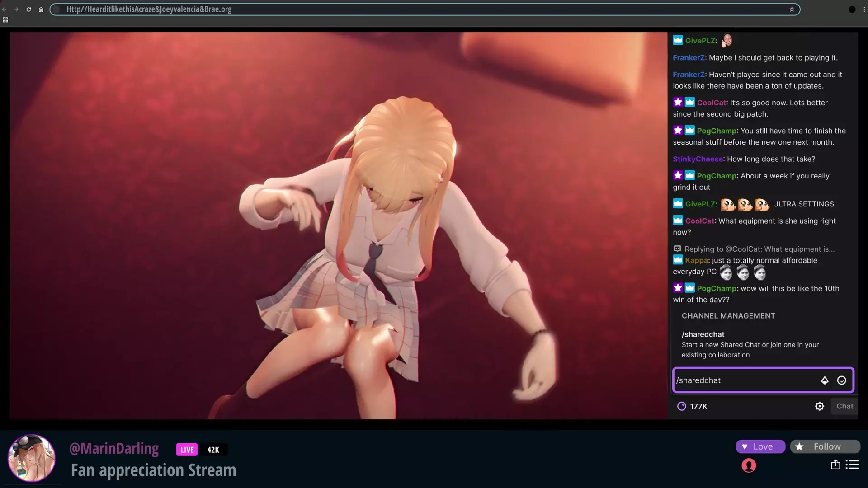Open the MarinDarling avatar thumbnail
Screen dimensions: 868x488
[32, 458]
